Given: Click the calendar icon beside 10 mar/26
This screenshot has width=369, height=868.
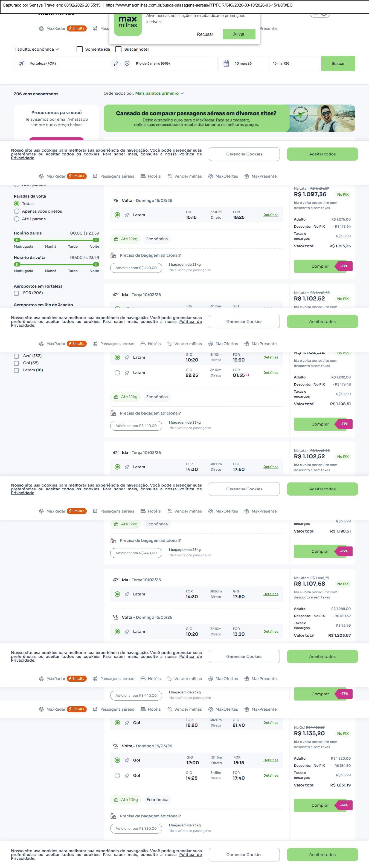Looking at the screenshot, I should 226,63.
